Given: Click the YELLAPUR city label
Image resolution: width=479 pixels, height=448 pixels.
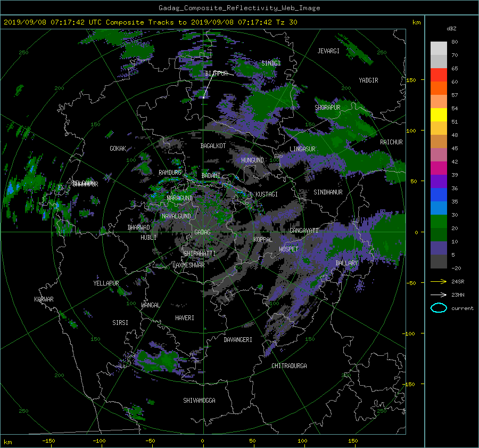Looking at the screenshot, I should coord(106,283).
